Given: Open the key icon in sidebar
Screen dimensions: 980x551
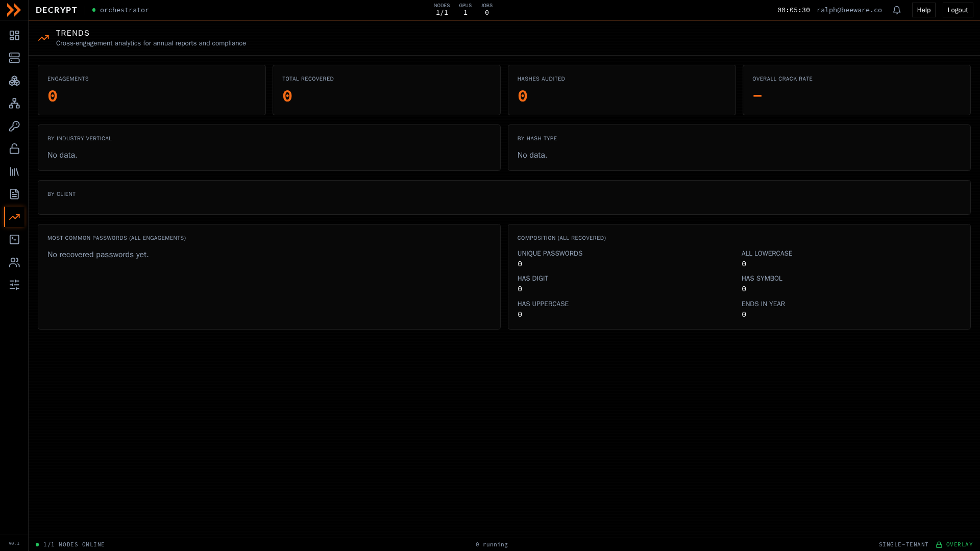Looking at the screenshot, I should point(14,126).
